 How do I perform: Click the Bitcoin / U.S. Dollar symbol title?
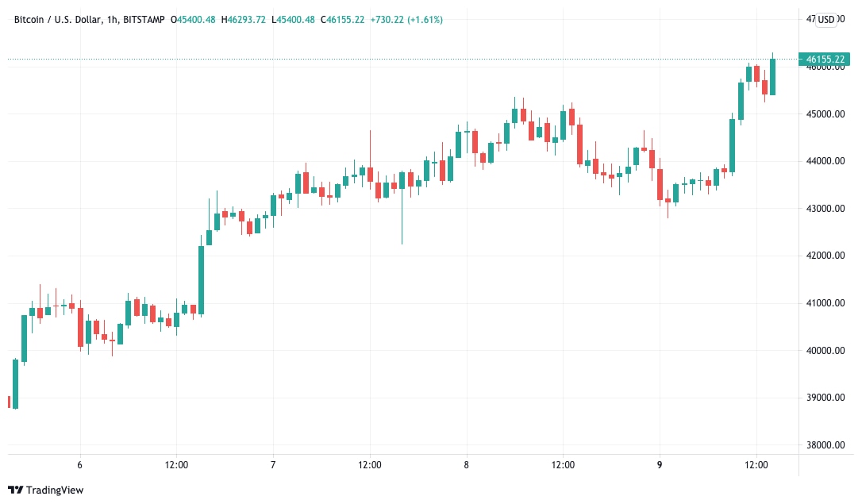click(60, 19)
